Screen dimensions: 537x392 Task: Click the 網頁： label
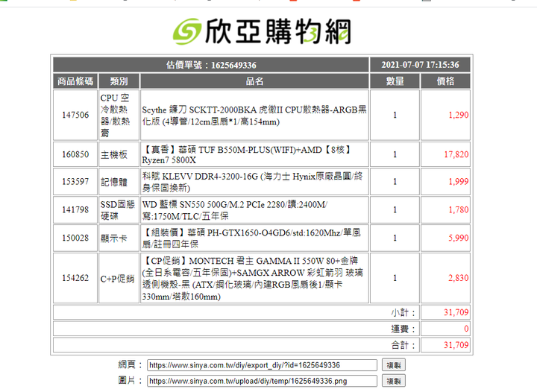(130, 364)
